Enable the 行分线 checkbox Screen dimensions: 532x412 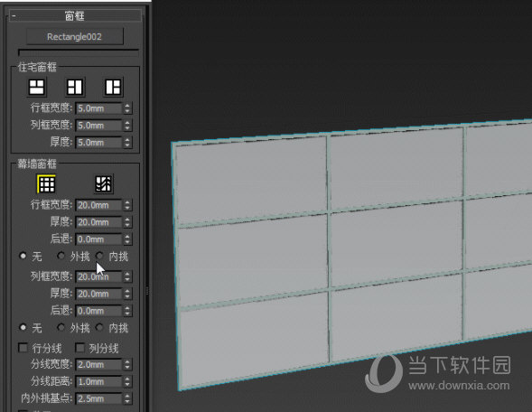(x=23, y=348)
